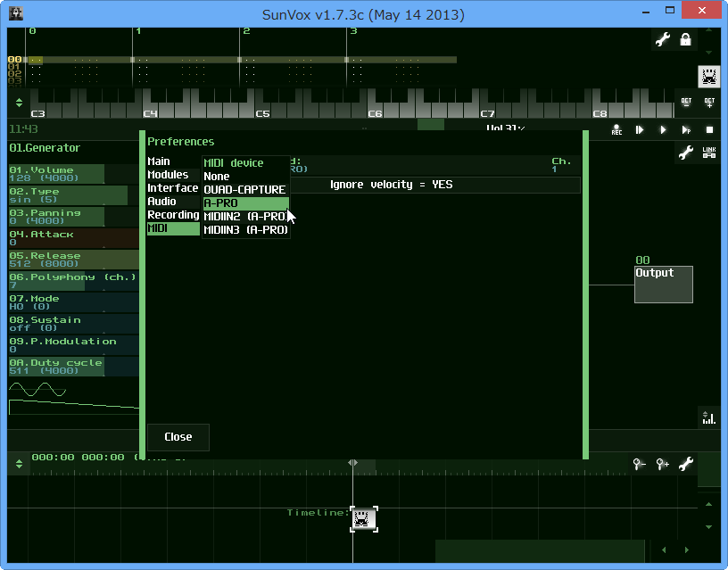The width and height of the screenshot is (728, 570).
Task: Open Recording preferences tab
Action: pyautogui.click(x=173, y=215)
